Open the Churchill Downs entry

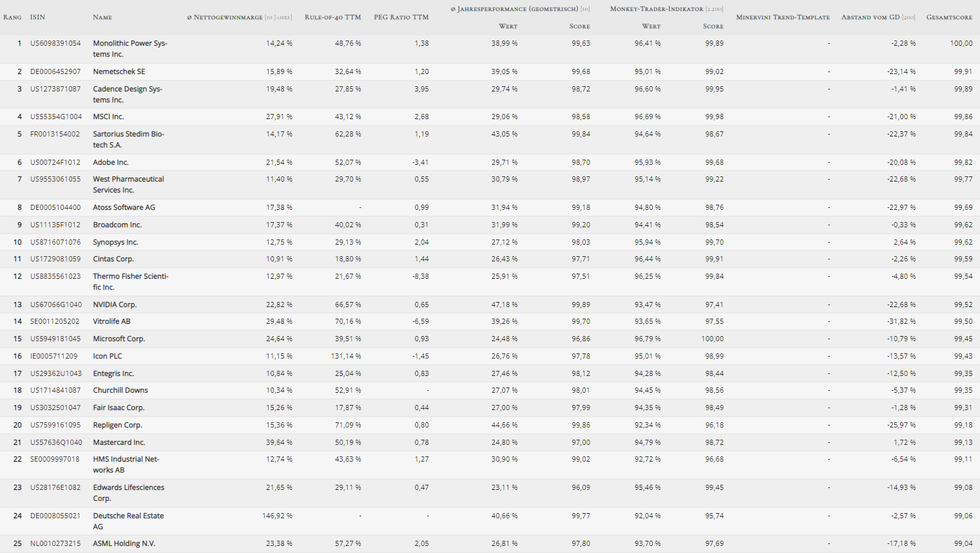120,390
